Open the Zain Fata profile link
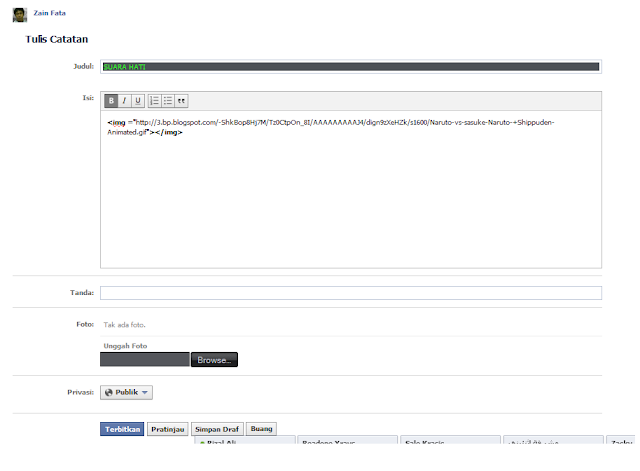 (x=49, y=13)
